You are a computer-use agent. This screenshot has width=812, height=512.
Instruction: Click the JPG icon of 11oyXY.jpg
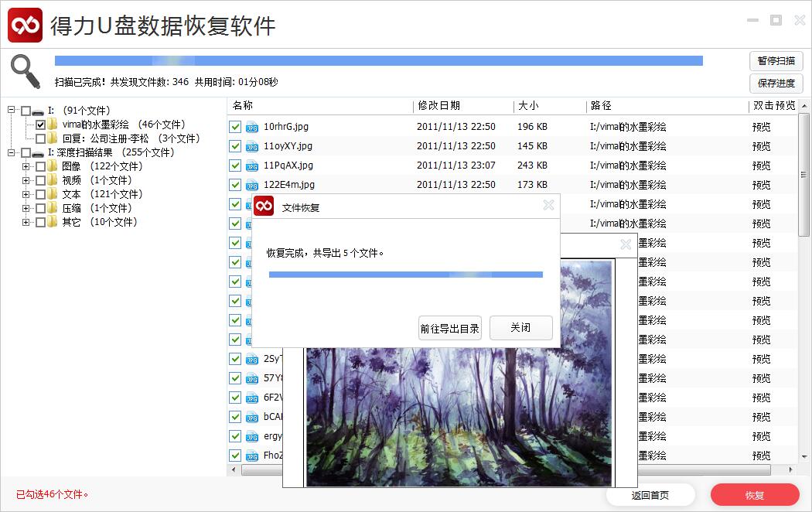coord(252,146)
